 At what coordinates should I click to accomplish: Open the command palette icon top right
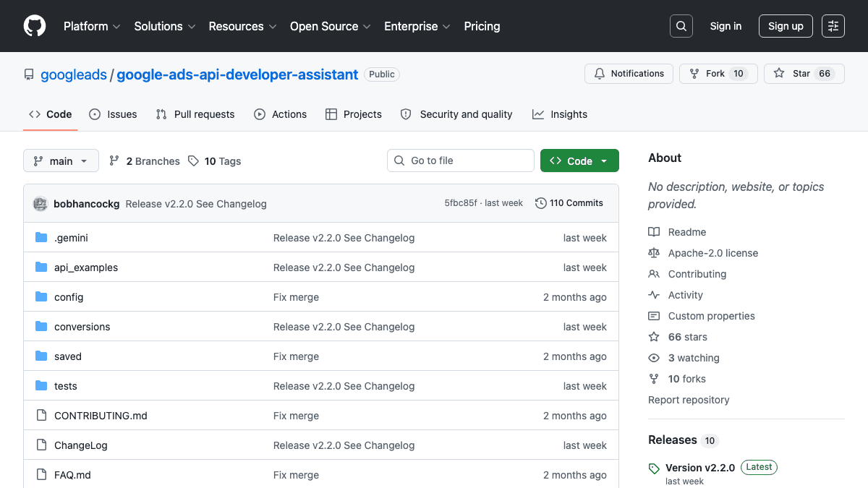click(833, 26)
